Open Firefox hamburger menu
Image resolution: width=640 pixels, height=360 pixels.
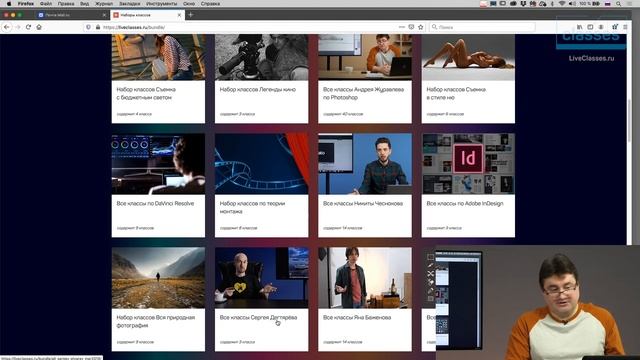625,27
